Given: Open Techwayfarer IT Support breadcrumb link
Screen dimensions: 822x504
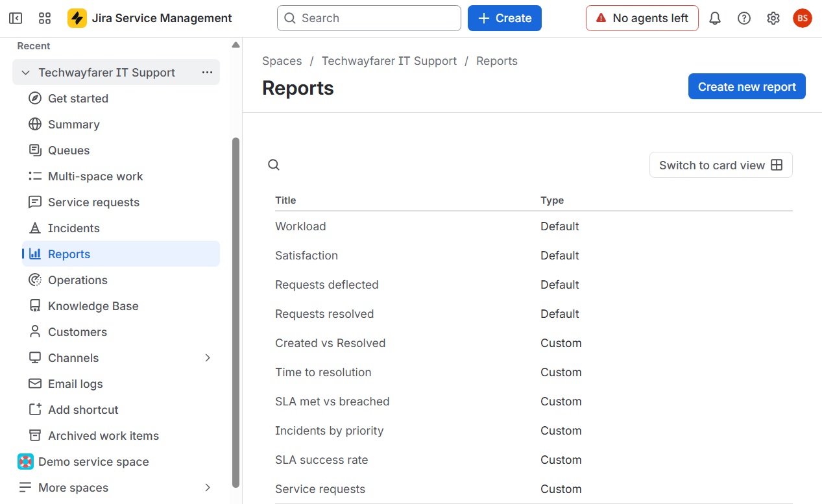Looking at the screenshot, I should click(389, 61).
